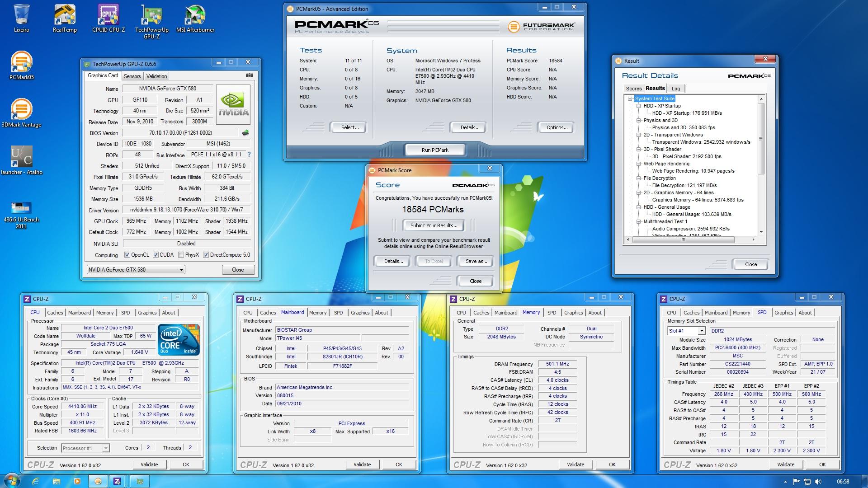This screenshot has width=868, height=488.
Task: Click the network tray icon
Action: point(807,482)
